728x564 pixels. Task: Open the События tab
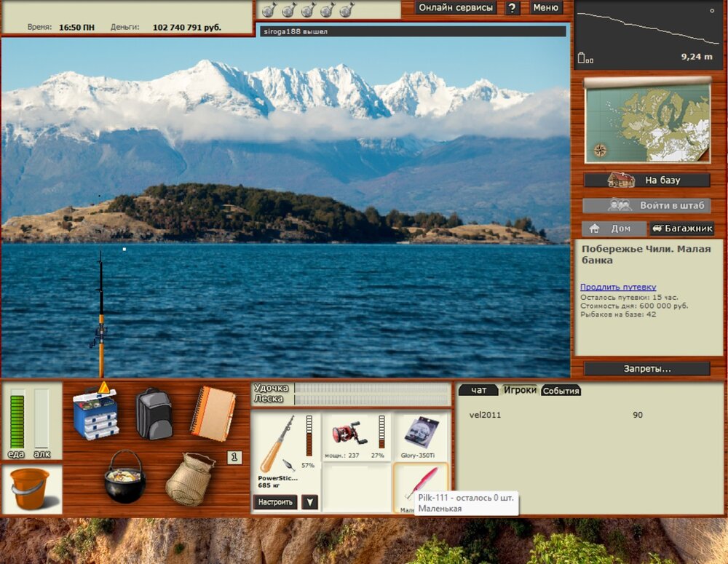pos(561,391)
